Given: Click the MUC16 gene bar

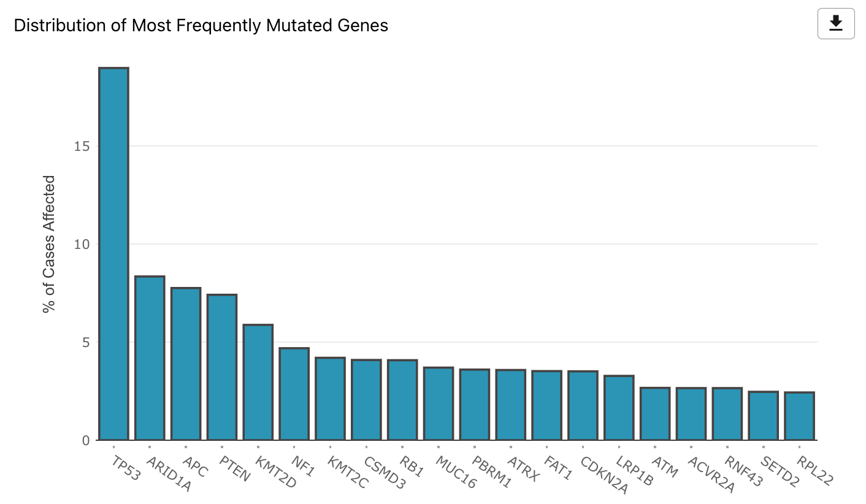Looking at the screenshot, I should (439, 403).
